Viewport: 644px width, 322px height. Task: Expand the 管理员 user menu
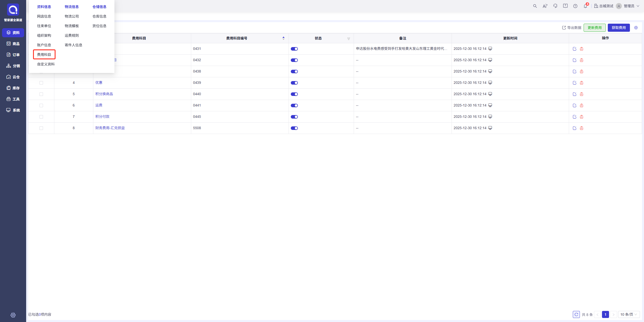click(x=628, y=6)
